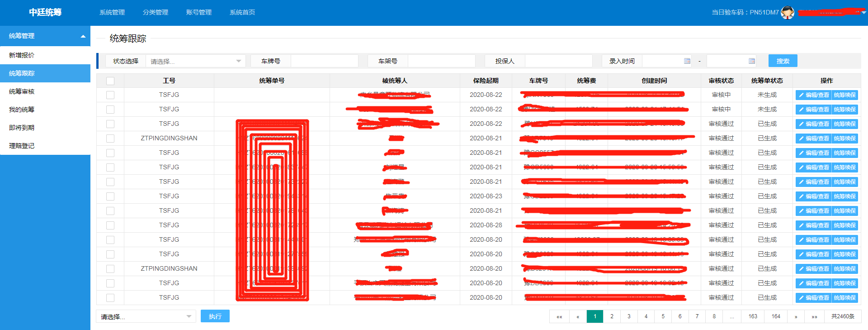Go to previous page arrow
Screen dimensions: 868x330
click(x=578, y=317)
